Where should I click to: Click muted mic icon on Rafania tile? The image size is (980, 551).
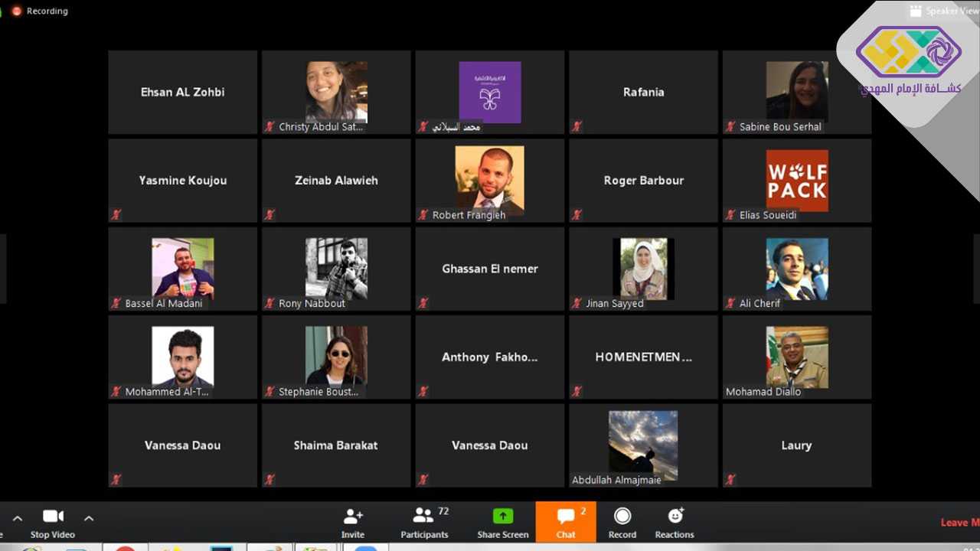(577, 126)
